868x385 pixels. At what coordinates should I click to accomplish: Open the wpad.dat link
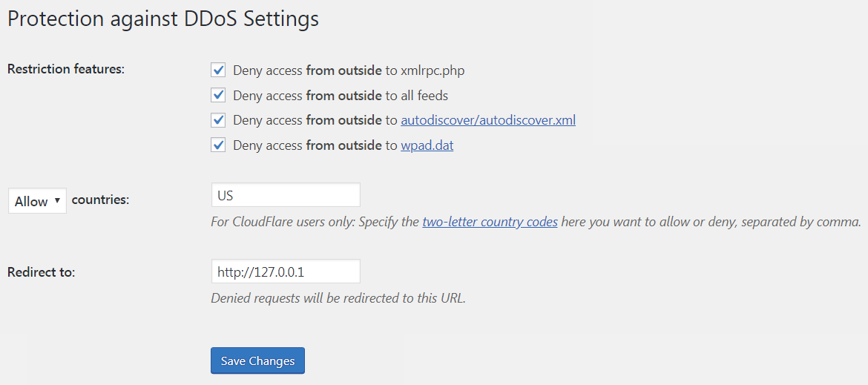tap(427, 145)
